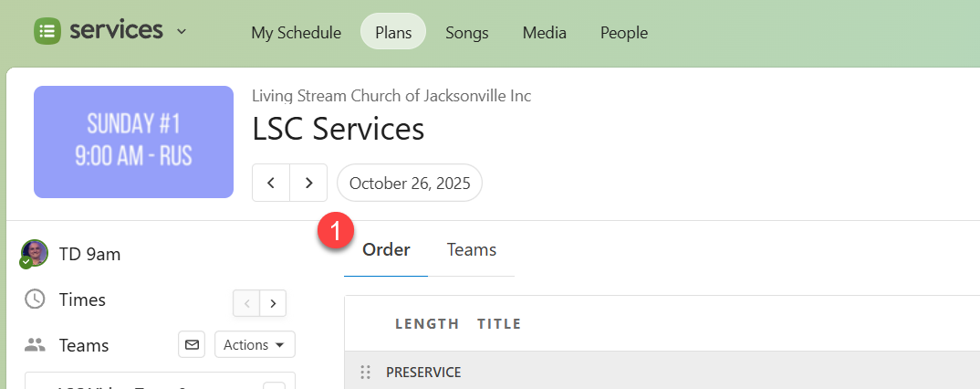The width and height of the screenshot is (980, 389).
Task: Open the People section
Action: tap(624, 33)
